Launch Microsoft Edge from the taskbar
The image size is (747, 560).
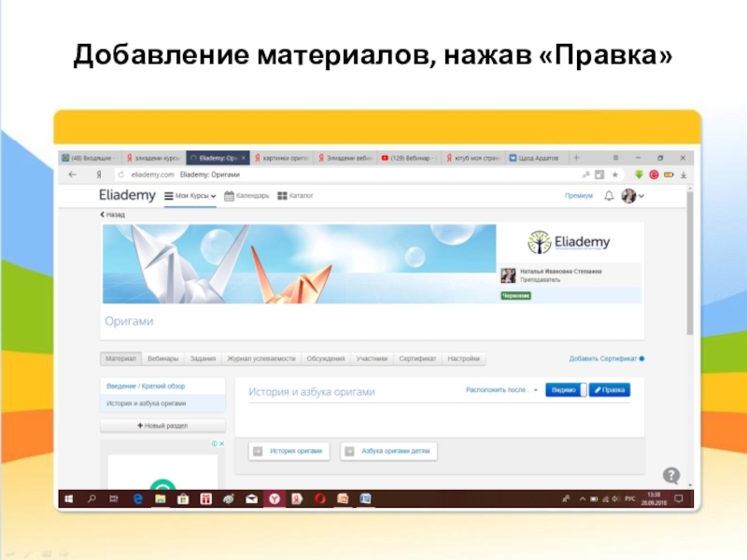tap(137, 499)
